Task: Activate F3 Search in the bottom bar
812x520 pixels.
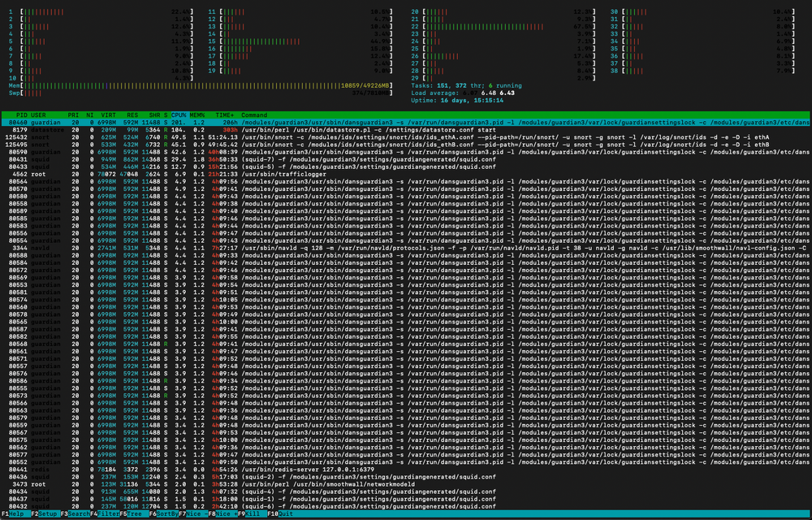Action: pos(75,513)
